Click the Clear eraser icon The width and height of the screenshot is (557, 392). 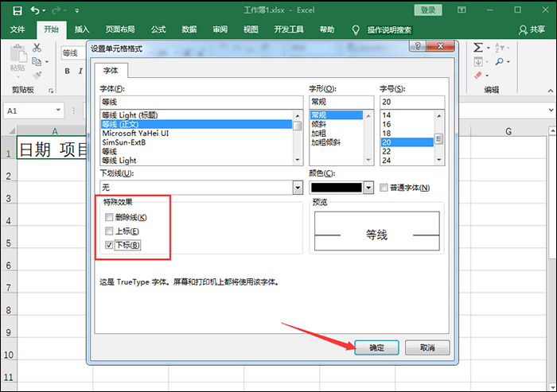pyautogui.click(x=478, y=76)
